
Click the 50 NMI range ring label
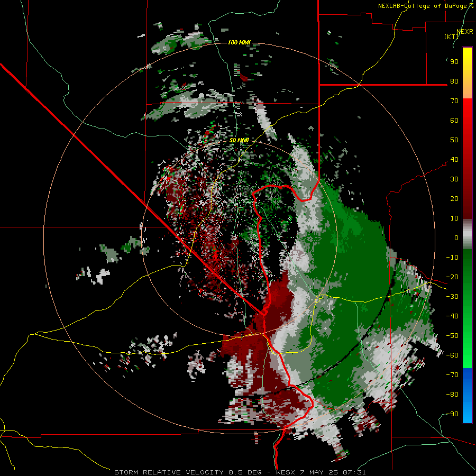(239, 140)
